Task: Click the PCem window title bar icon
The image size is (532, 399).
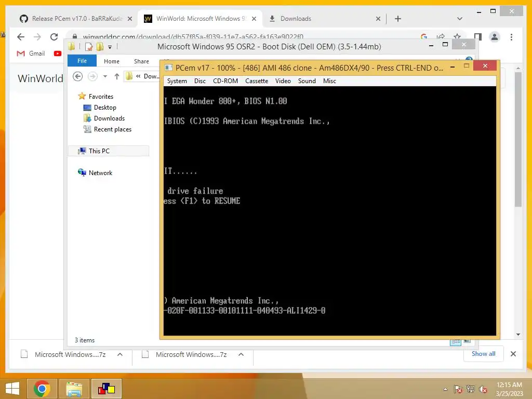Action: point(168,68)
